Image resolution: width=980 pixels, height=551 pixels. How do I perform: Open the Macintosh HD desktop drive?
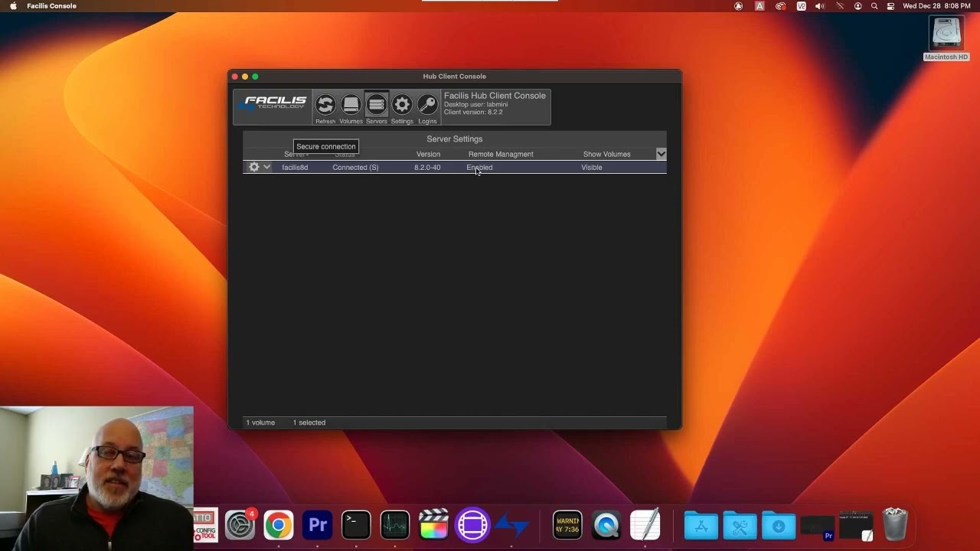point(946,38)
